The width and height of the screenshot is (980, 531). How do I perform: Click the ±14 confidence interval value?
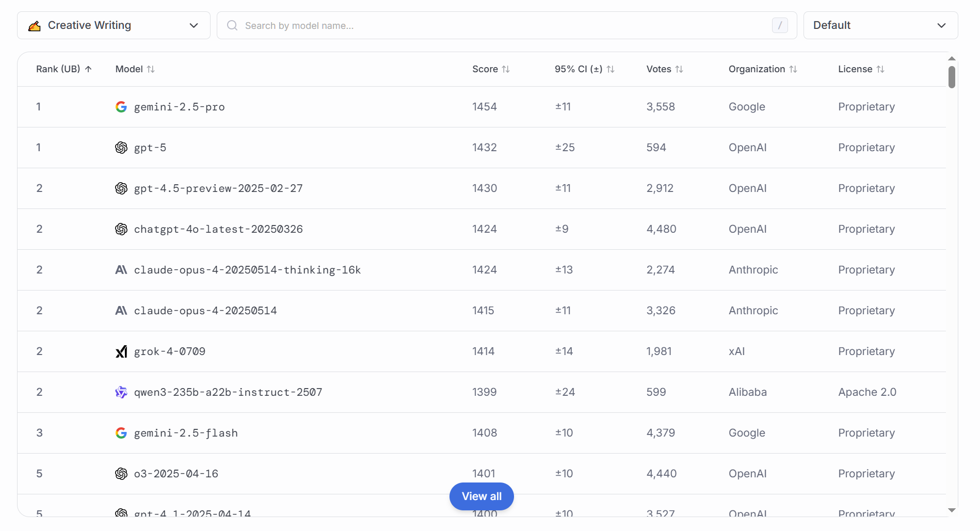(564, 351)
